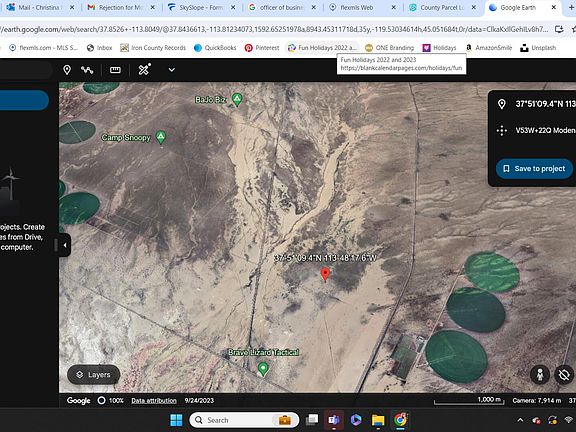Viewport: 576px width, 432px height.
Task: Collapse the side panel with arrow handle
Action: point(65,245)
